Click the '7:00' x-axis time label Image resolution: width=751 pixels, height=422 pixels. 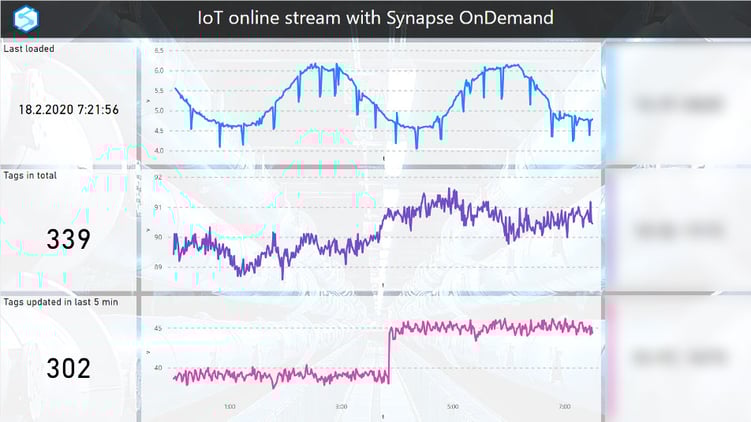[x=565, y=407]
